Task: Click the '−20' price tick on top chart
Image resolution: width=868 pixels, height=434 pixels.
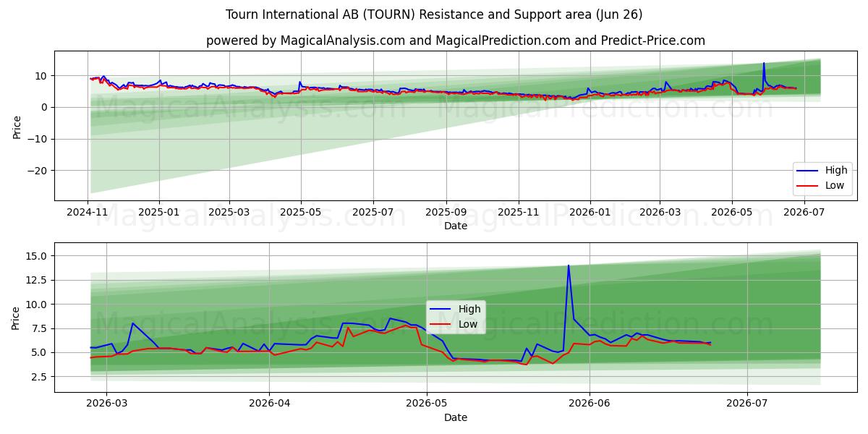Action: click(38, 171)
